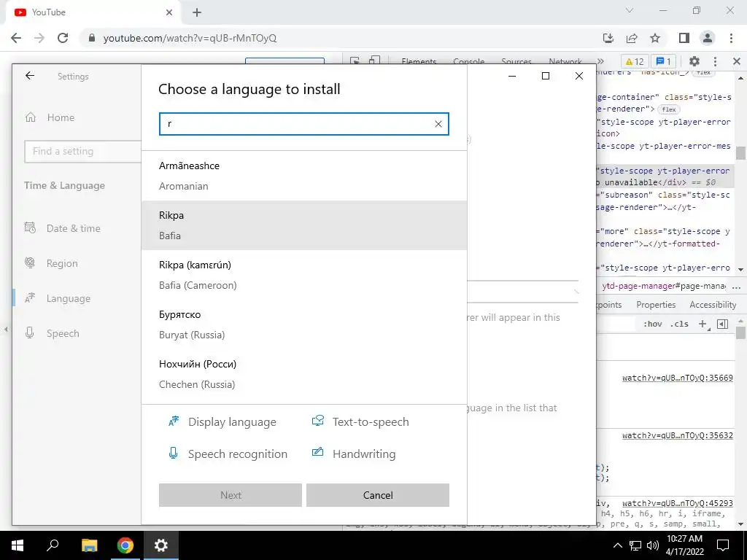Toggle .cls element classes panel
Screen dimensions: 747x560
point(680,324)
